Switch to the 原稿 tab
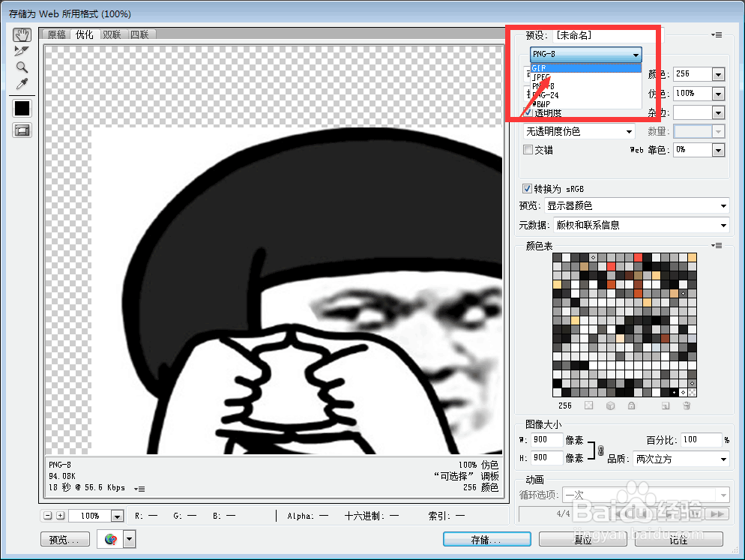 [x=56, y=34]
